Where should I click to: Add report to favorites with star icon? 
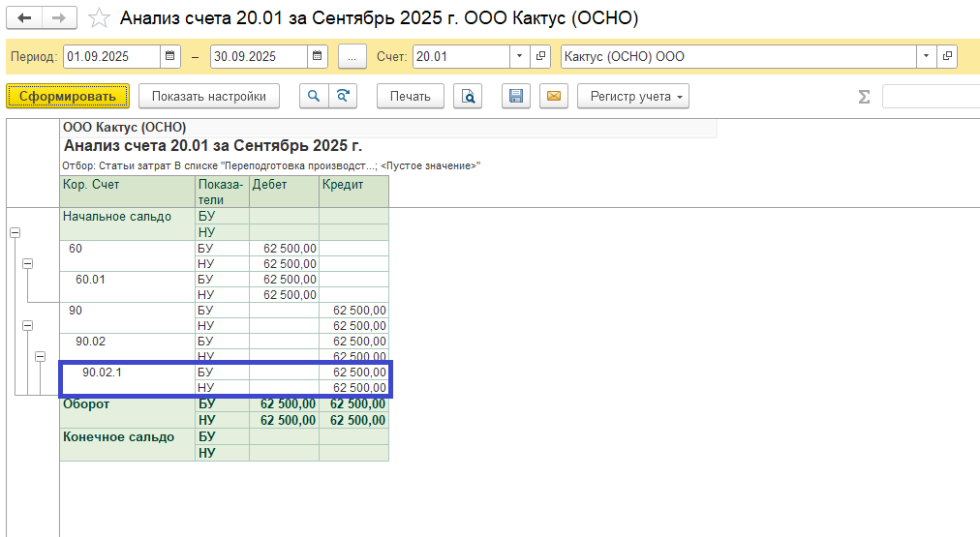pos(98,18)
